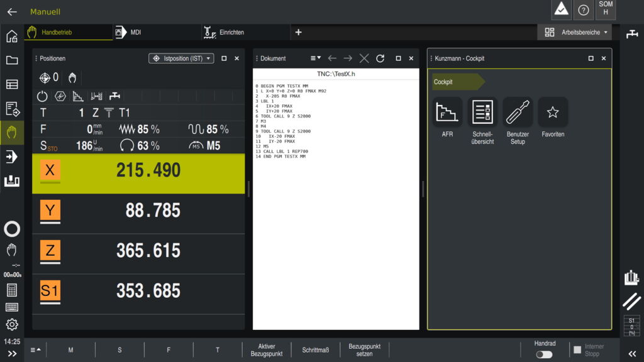The image size is (644, 362).
Task: Collapse right bar with double chevron
Action: [632, 353]
